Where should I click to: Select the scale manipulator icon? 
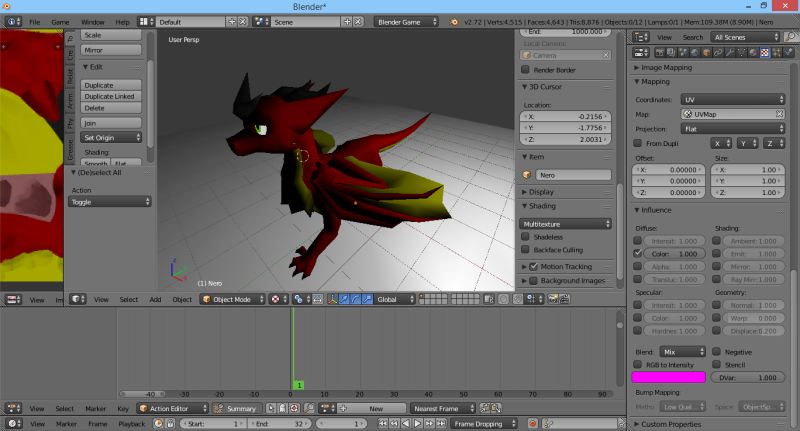367,299
